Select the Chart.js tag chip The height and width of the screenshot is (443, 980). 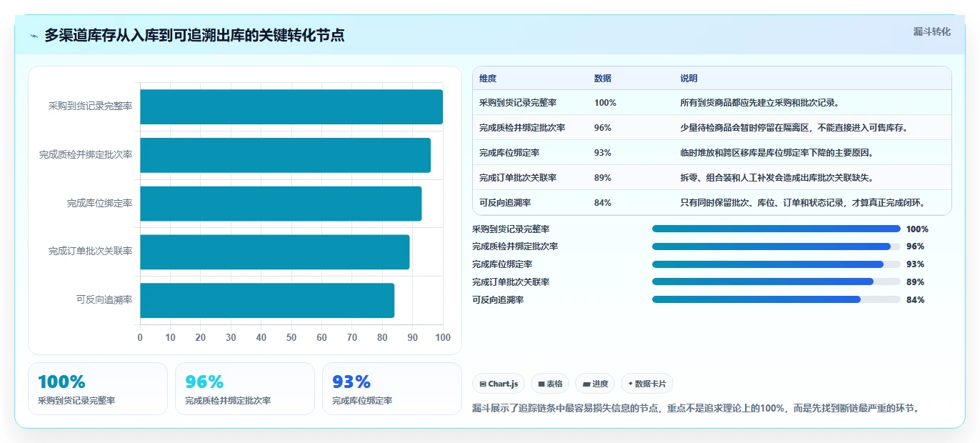point(499,384)
